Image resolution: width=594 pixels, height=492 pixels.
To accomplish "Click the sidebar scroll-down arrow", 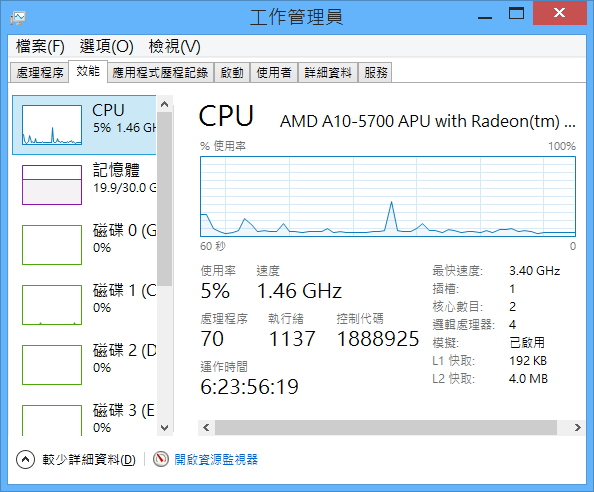I will pos(164,428).
